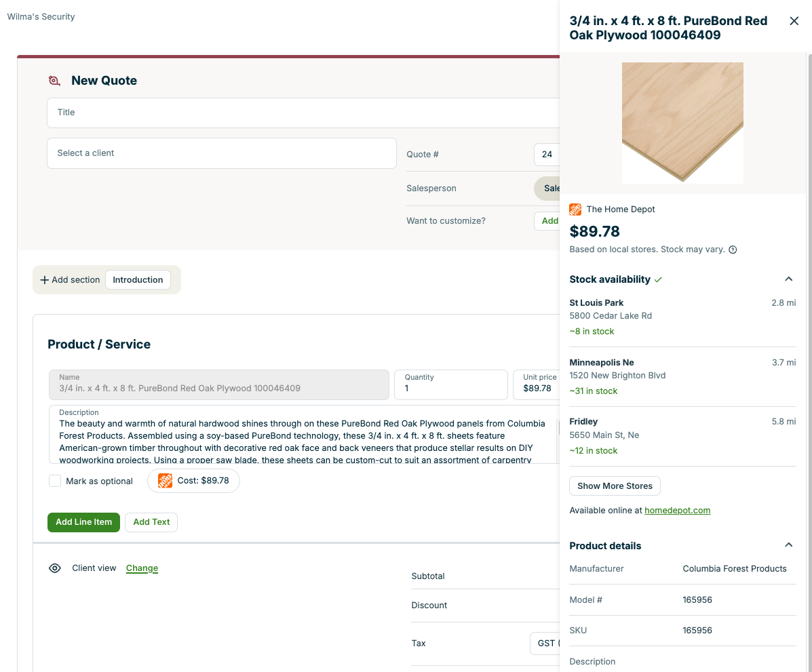
Task: Open the plywood product image
Action: (682, 123)
